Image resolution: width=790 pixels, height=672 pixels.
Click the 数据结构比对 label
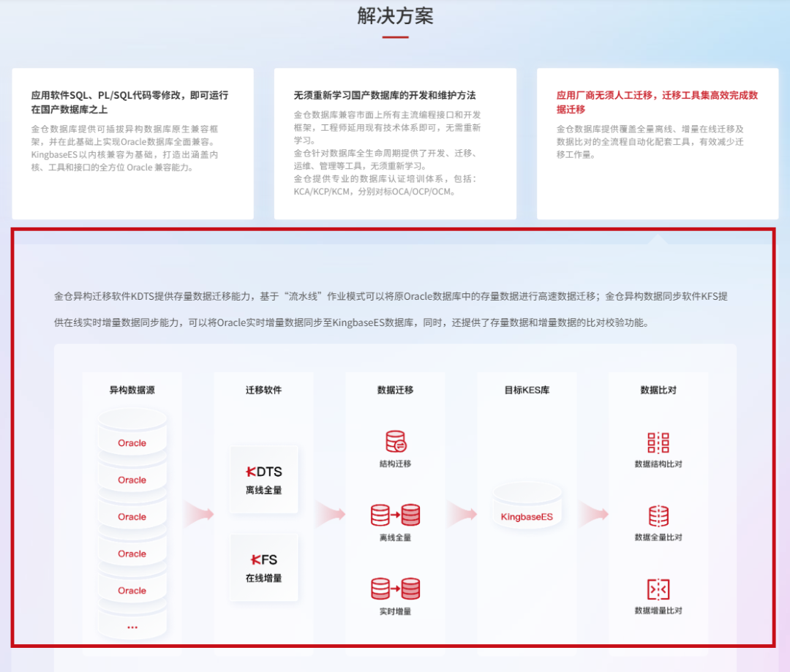(x=658, y=464)
